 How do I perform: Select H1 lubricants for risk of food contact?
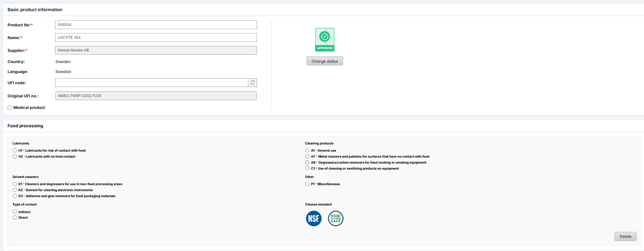15,150
